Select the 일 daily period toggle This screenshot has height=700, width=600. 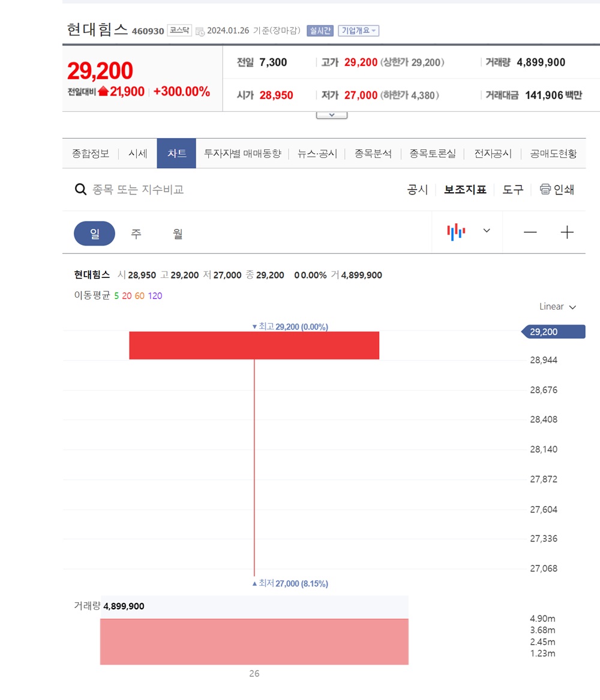tap(95, 234)
